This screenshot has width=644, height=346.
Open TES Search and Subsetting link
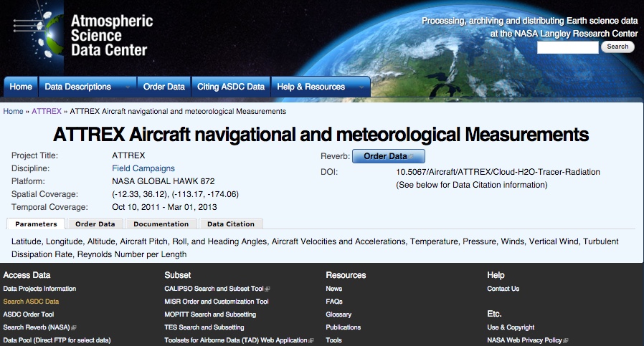pos(204,327)
